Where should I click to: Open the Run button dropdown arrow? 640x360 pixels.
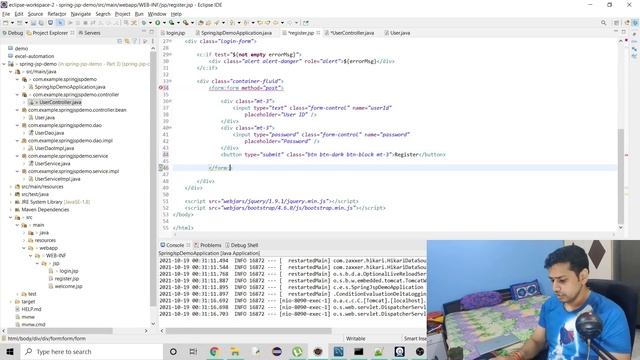pyautogui.click(x=164, y=23)
